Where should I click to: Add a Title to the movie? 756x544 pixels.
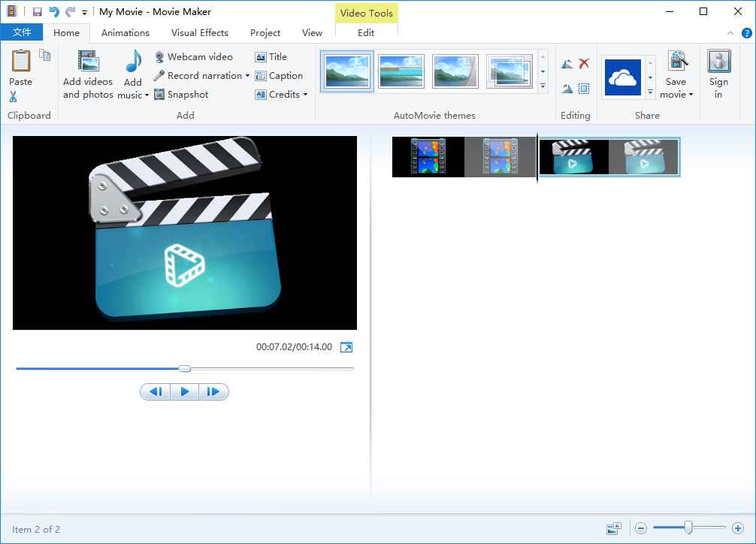pos(270,56)
